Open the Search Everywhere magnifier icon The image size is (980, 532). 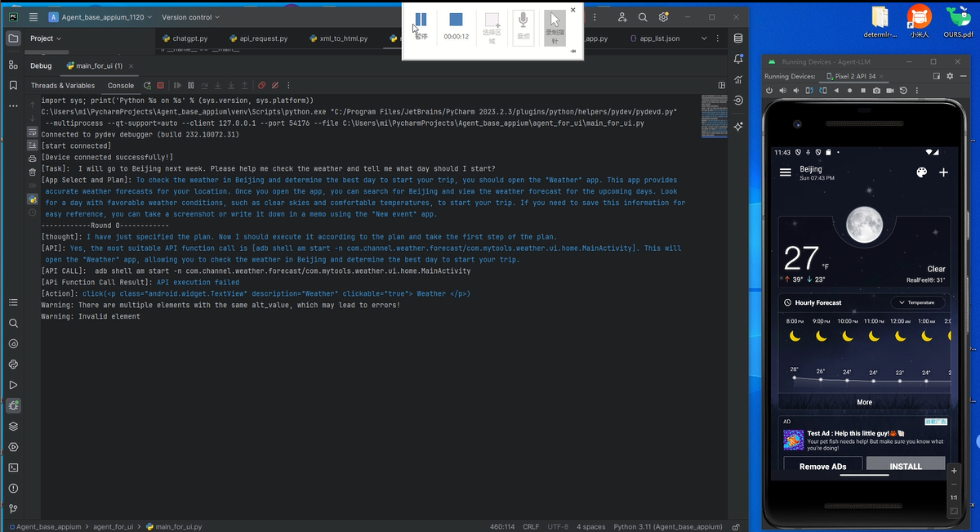643,17
